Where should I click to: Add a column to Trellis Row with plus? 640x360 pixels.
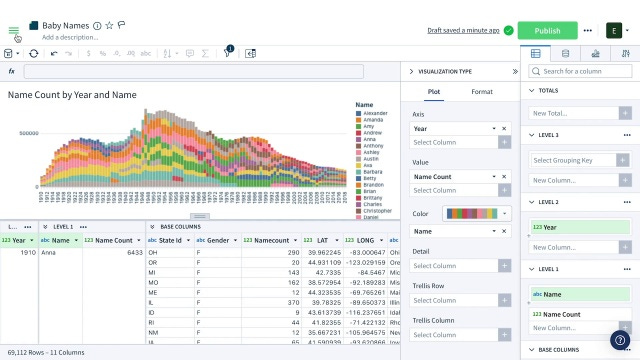click(504, 300)
